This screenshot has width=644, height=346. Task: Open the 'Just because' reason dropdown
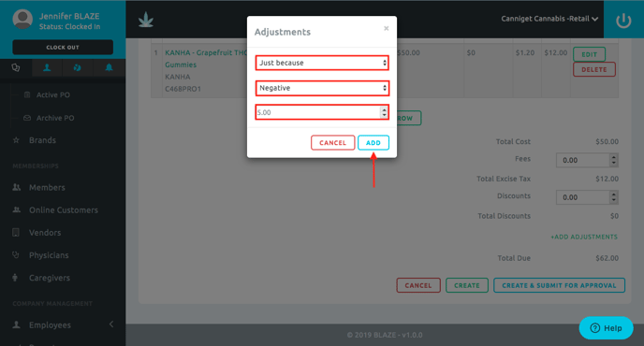pos(322,63)
